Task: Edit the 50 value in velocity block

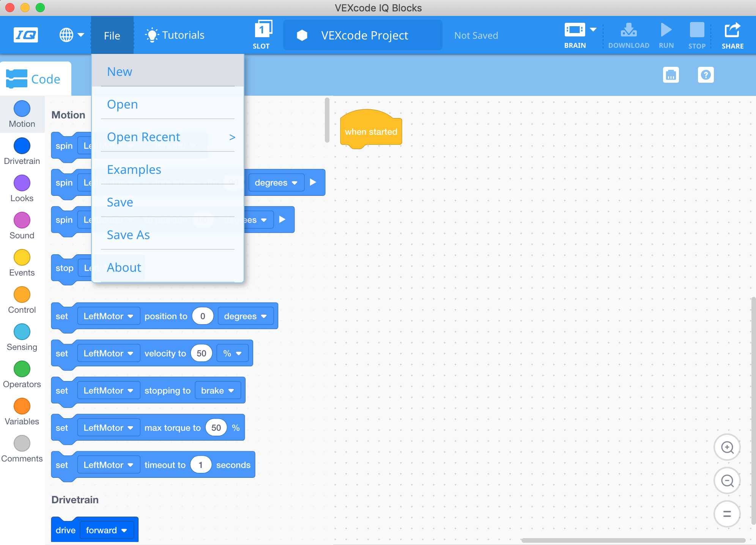Action: [202, 353]
